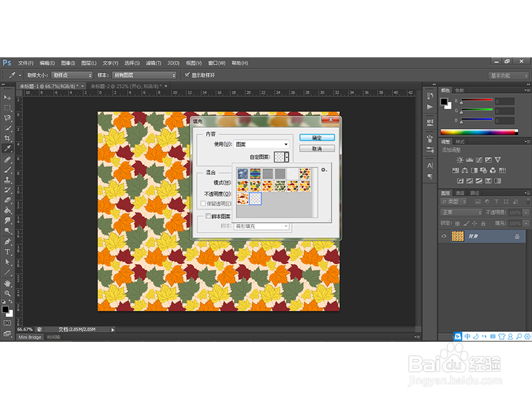Add a Brightness/Contrast adjustment
Screen dimensions: 532x399
click(460, 160)
